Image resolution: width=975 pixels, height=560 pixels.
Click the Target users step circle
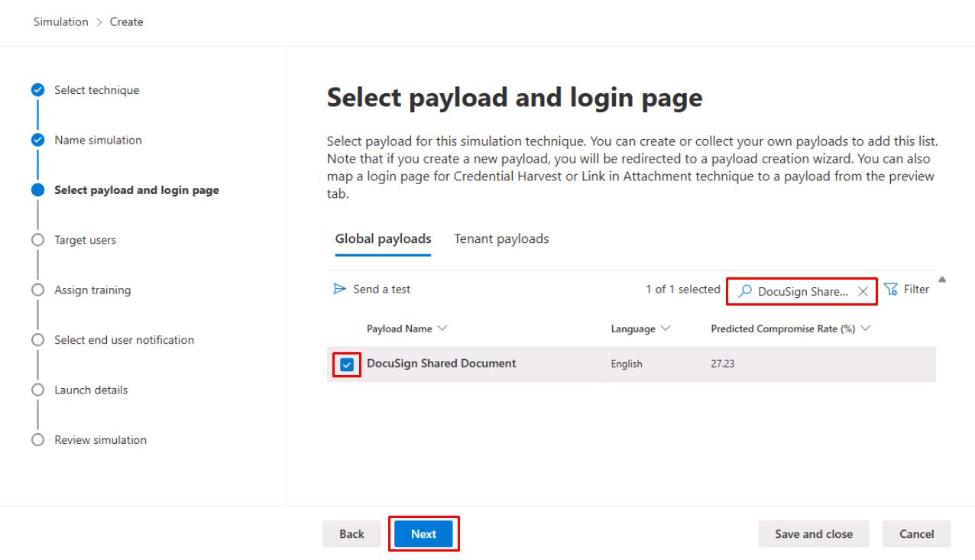[37, 240]
